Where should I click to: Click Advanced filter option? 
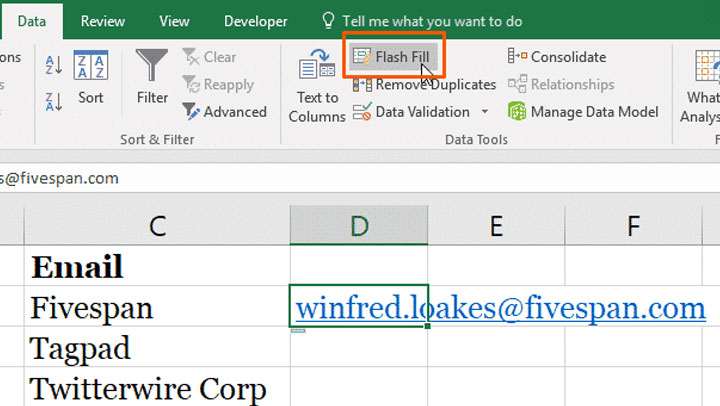click(225, 112)
